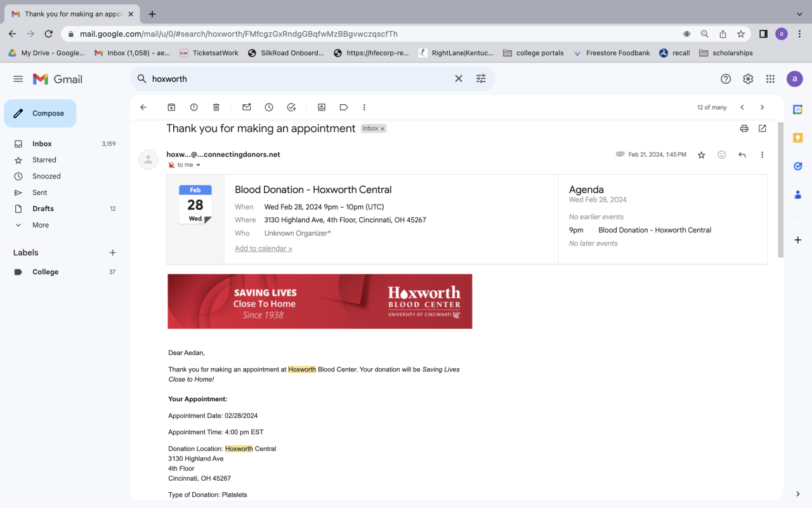The width and height of the screenshot is (812, 508).
Task: Open more actions menu in email toolbar
Action: [x=364, y=107]
